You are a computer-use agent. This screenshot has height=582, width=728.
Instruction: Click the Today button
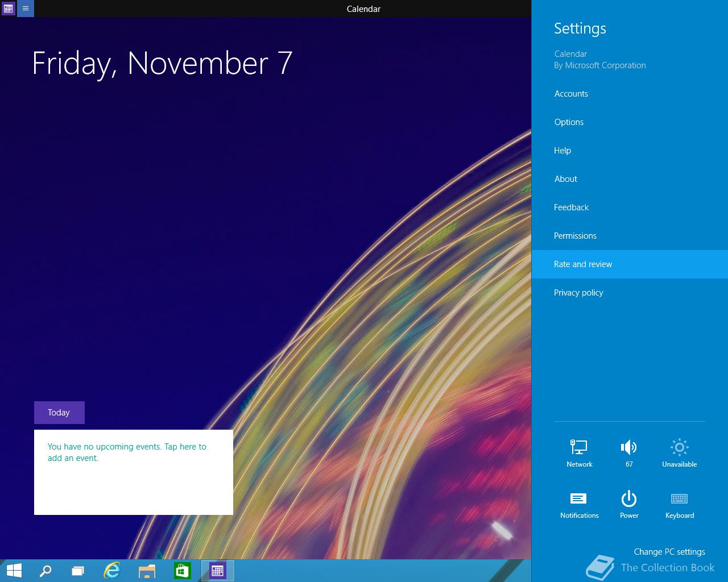click(59, 413)
